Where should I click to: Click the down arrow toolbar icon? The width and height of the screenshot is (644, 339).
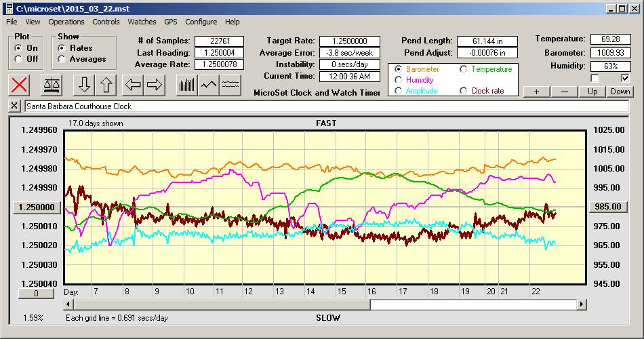[x=84, y=85]
